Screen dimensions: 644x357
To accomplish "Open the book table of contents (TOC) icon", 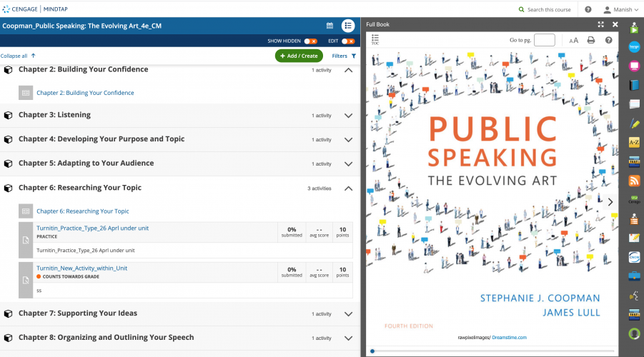I will (x=375, y=39).
